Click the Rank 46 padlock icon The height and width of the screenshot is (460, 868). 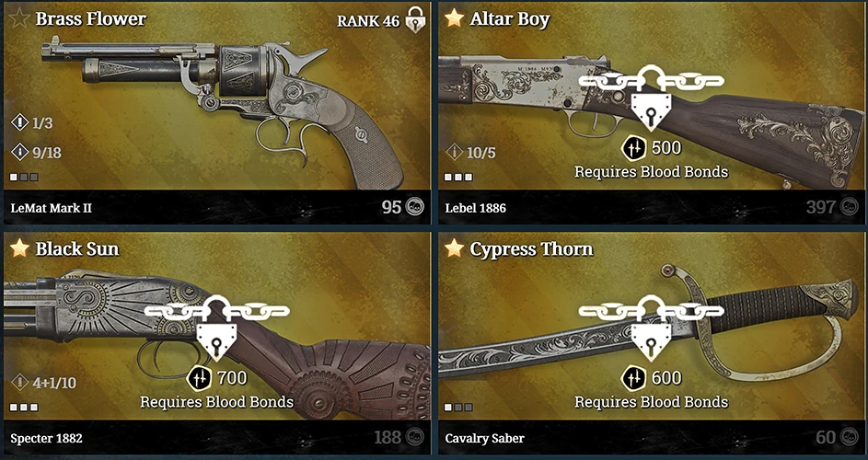tap(414, 20)
